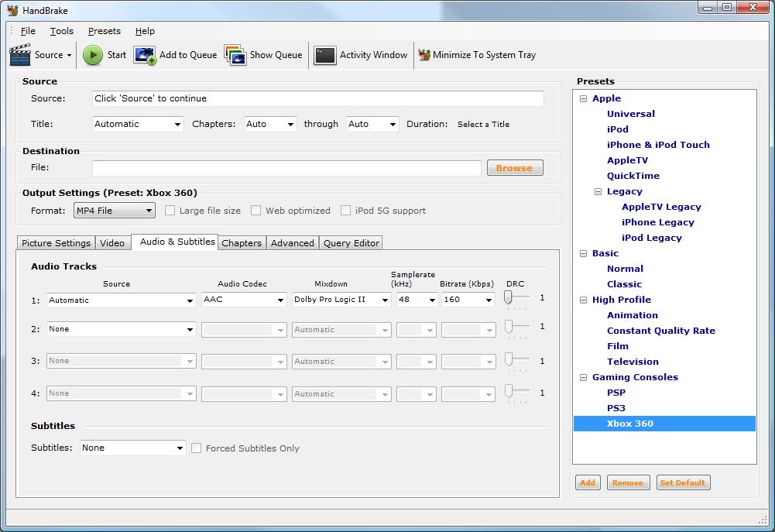Open the Format MP4 File dropdown
The width and height of the screenshot is (775, 532).
(114, 211)
